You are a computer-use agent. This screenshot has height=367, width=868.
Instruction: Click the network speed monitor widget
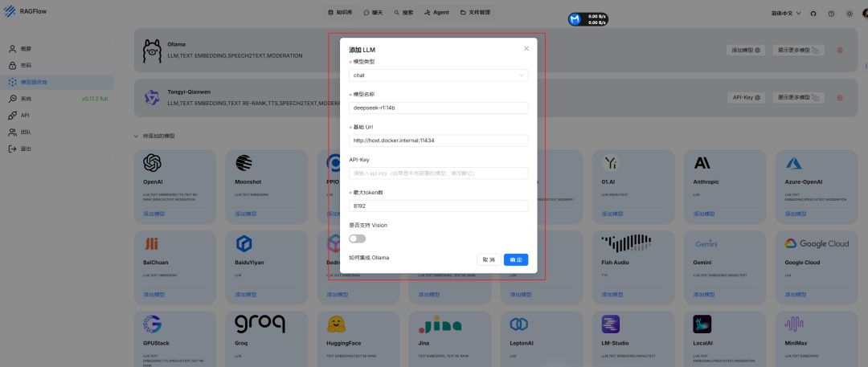click(589, 19)
